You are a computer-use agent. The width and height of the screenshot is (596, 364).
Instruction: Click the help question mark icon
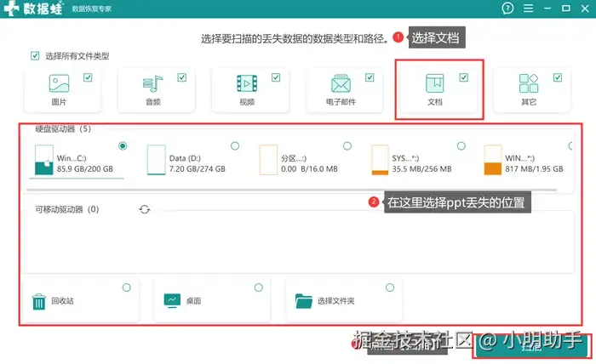click(507, 8)
